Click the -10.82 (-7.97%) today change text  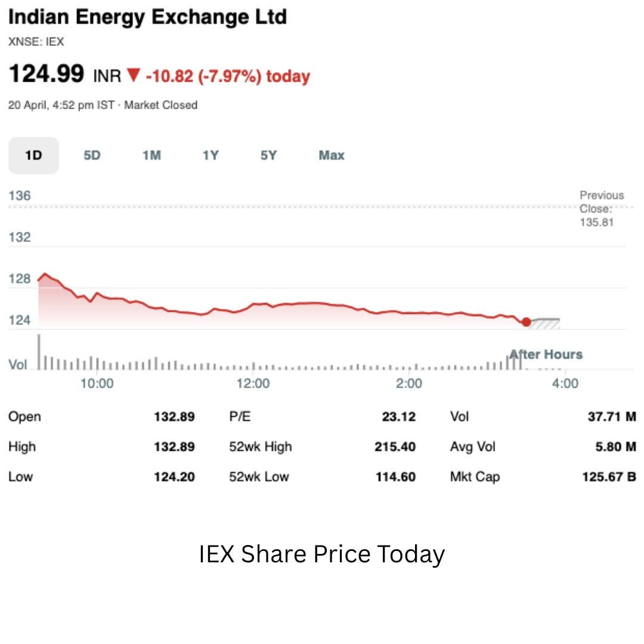(228, 76)
